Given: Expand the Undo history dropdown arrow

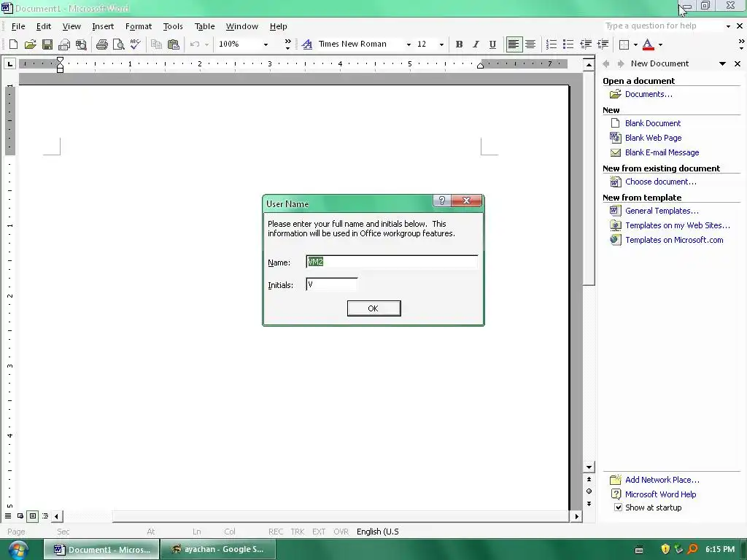Looking at the screenshot, I should click(206, 44).
